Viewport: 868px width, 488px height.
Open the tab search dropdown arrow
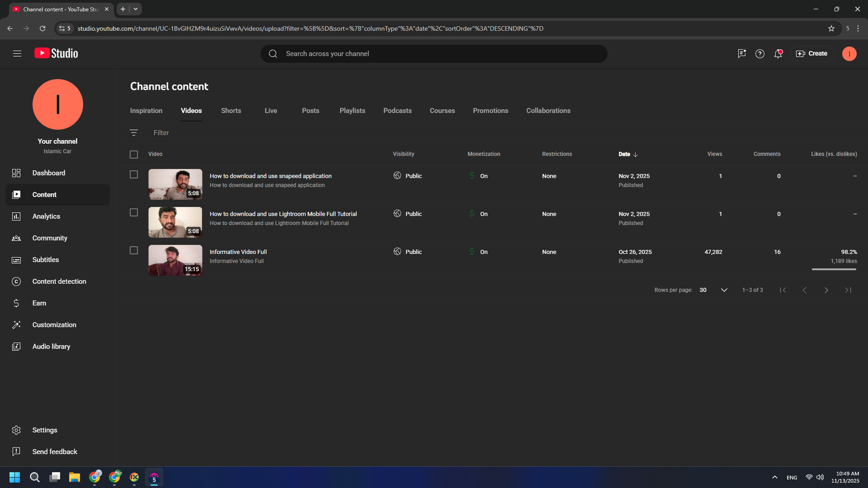tap(136, 9)
